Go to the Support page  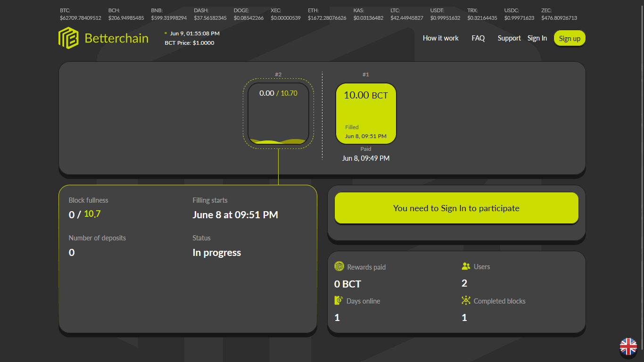[x=509, y=38]
